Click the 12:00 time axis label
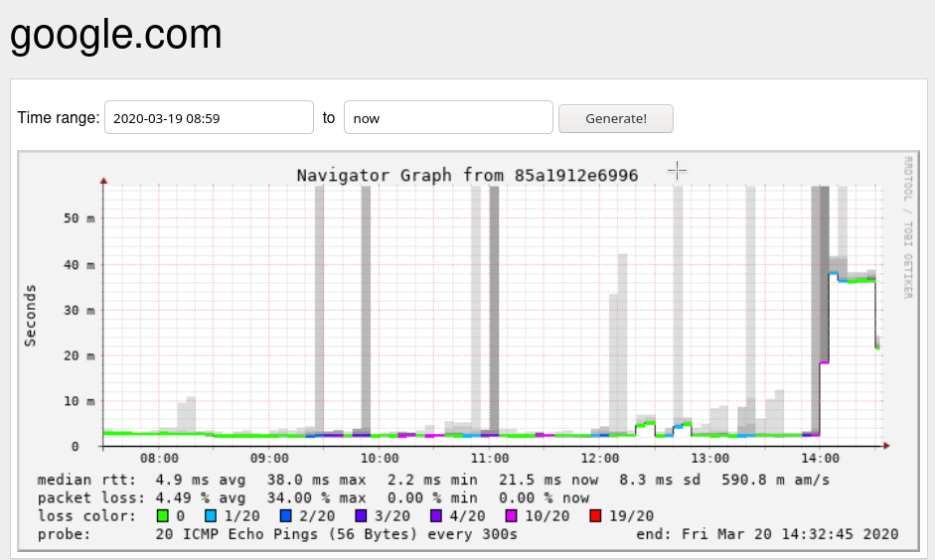 click(600, 459)
